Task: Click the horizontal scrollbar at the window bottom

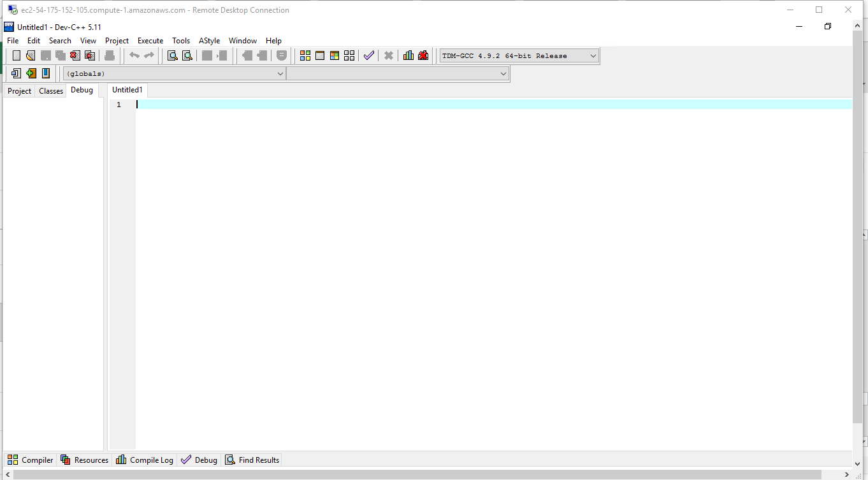Action: click(x=427, y=474)
